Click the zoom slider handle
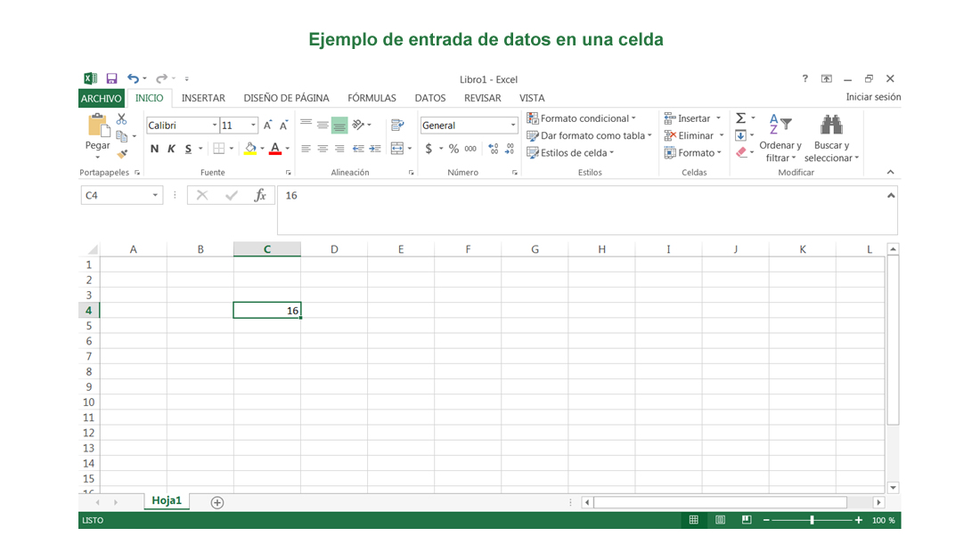 tap(812, 520)
